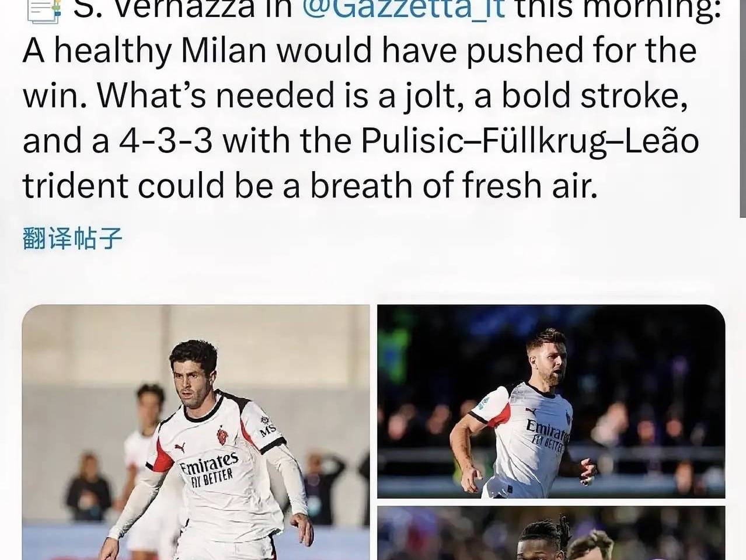Open the partially visible Leão photo
The width and height of the screenshot is (746, 560).
(x=551, y=533)
